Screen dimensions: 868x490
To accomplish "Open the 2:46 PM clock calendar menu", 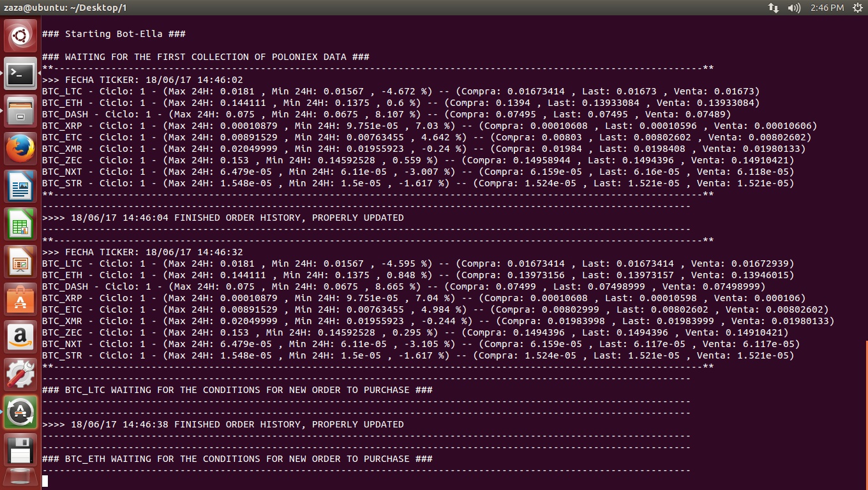I will [x=827, y=8].
